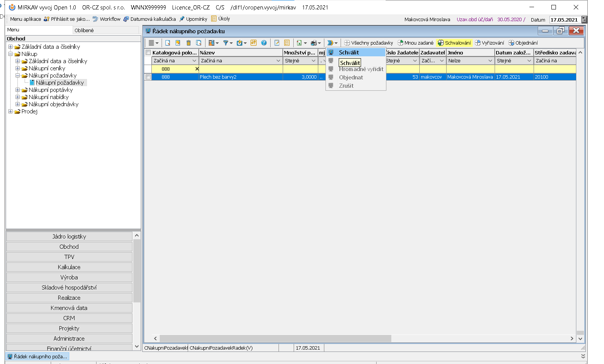Click the trash can delete icon
This screenshot has height=364, width=604.
[188, 43]
